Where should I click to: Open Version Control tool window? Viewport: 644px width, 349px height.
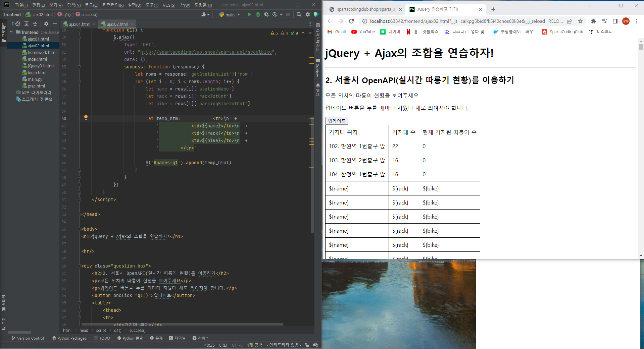[x=28, y=338]
